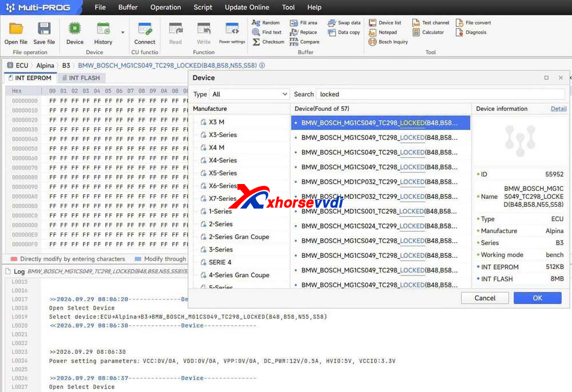
Task: Click the Alpina breadcrumb item
Action: (45, 66)
